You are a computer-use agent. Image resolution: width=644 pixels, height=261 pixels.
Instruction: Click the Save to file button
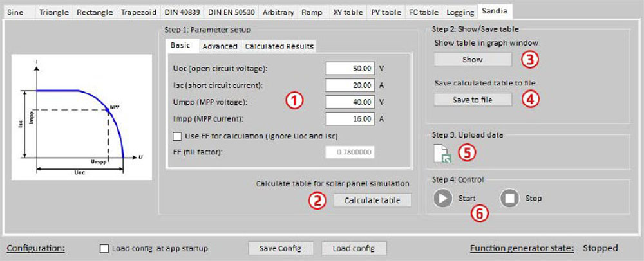click(472, 100)
